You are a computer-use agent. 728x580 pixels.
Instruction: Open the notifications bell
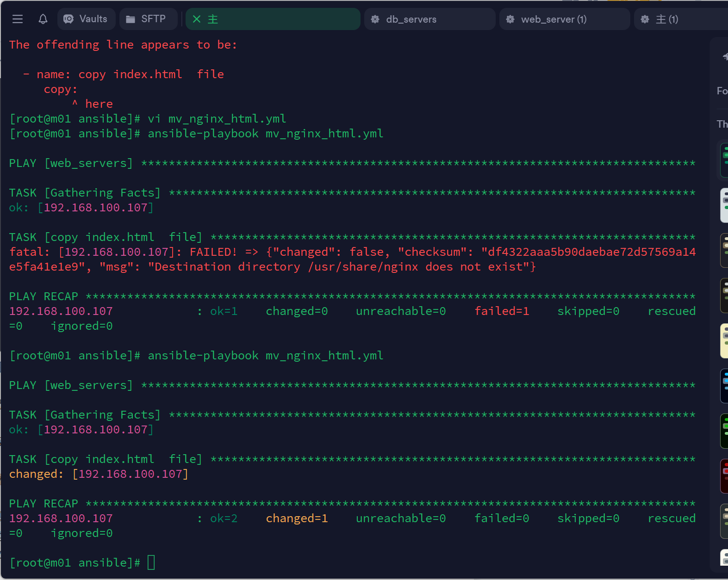tap(43, 19)
